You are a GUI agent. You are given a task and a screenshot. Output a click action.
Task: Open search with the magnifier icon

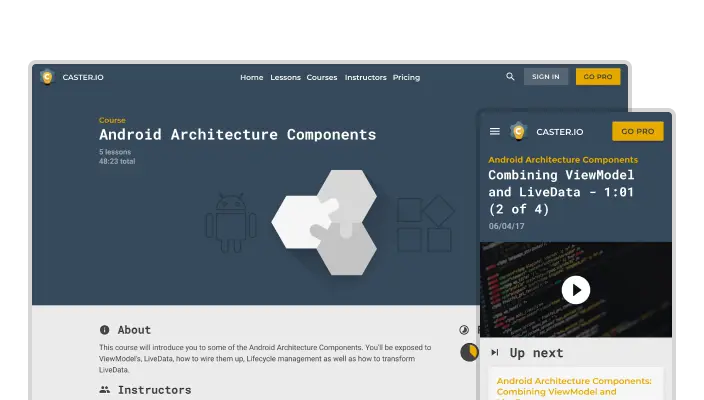coord(510,77)
